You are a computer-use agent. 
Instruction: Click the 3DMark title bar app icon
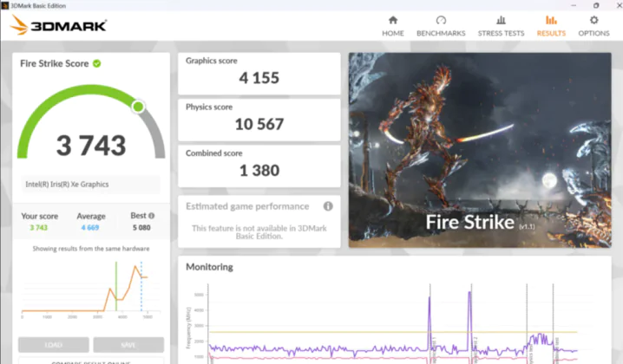(x=4, y=5)
